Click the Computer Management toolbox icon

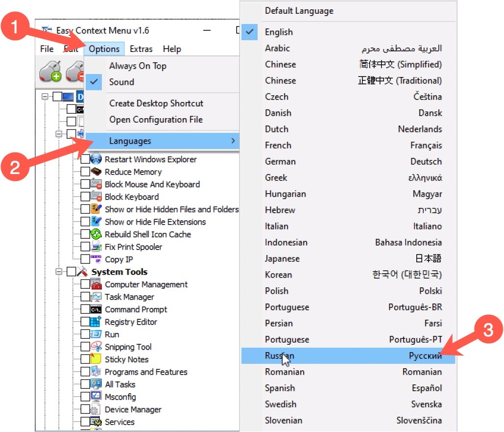[96, 284]
